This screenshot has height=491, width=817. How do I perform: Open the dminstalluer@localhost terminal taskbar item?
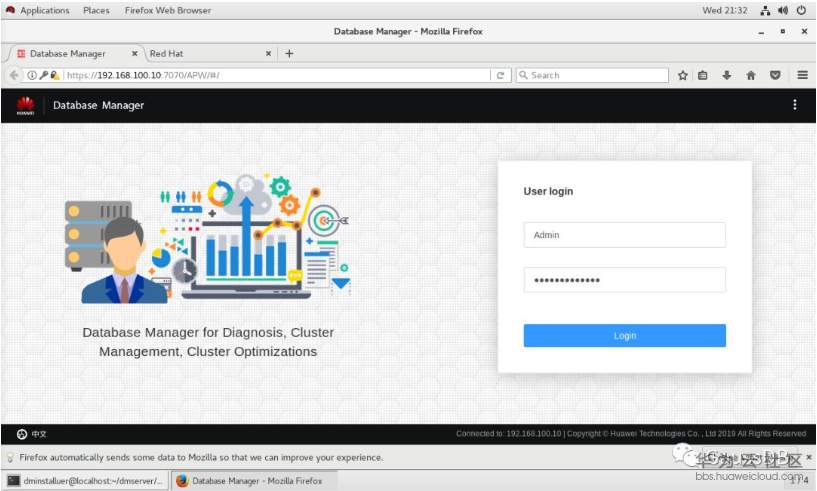(x=86, y=481)
